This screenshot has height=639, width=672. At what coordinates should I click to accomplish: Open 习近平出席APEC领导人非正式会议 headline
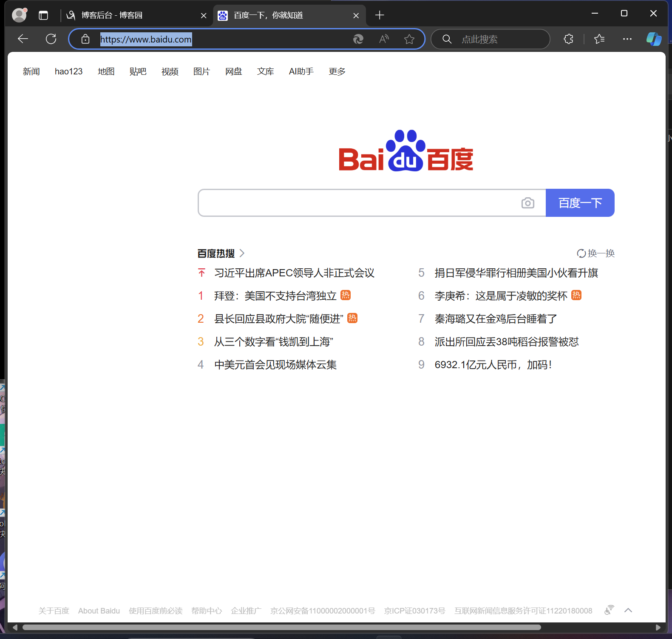coord(294,273)
